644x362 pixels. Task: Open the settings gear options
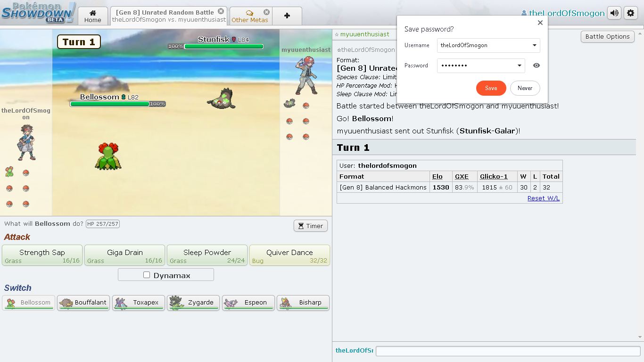[x=631, y=13]
